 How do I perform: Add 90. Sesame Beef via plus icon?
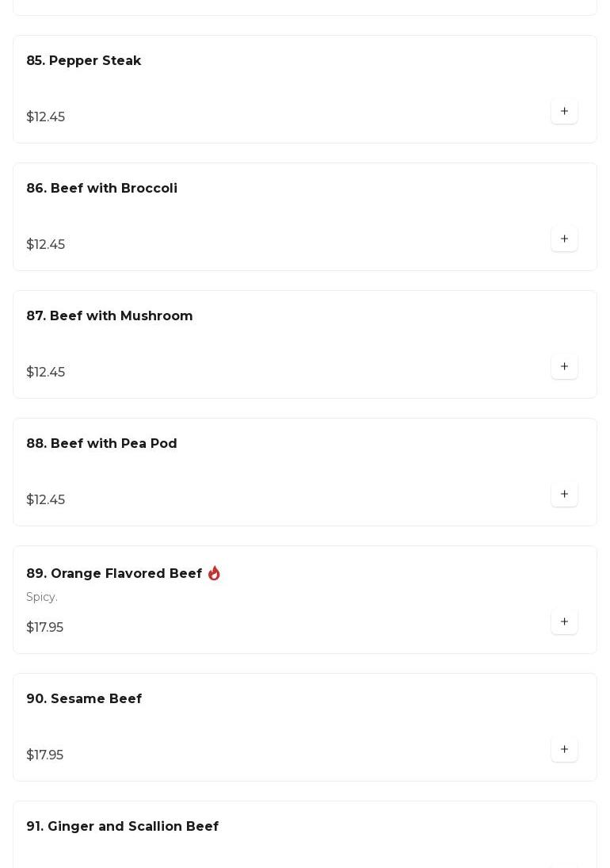564,750
